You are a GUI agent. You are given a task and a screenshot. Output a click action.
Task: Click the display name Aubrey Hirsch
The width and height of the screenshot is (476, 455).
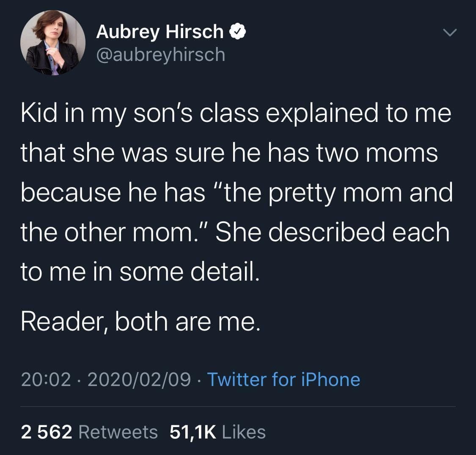tap(160, 32)
